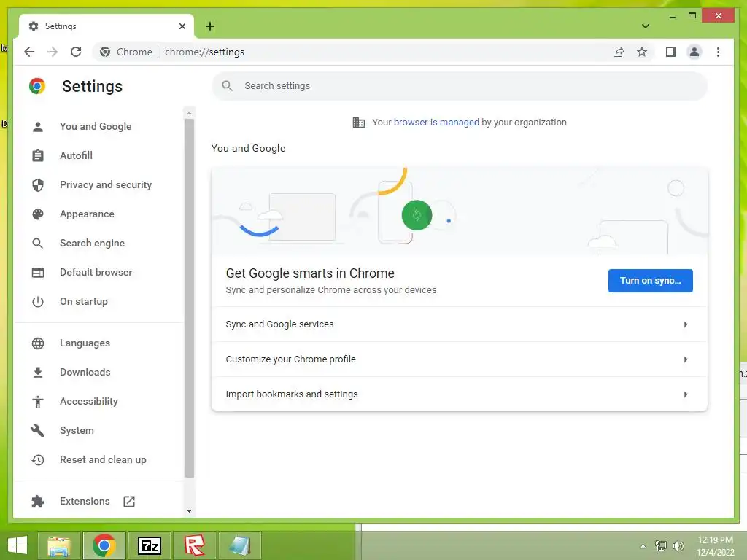Open Reset and clean up settings

click(x=103, y=460)
